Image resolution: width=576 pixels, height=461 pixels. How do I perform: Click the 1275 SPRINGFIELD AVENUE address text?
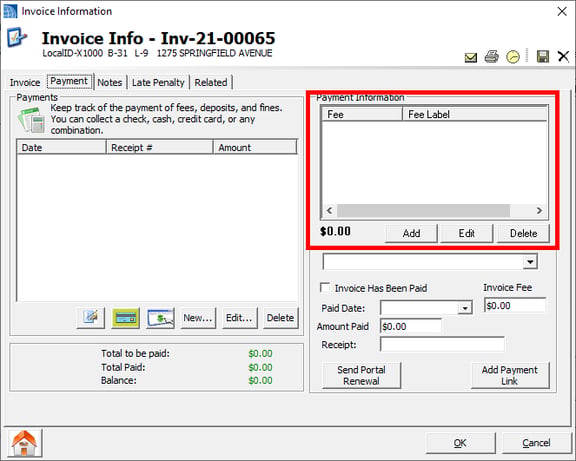click(x=215, y=53)
